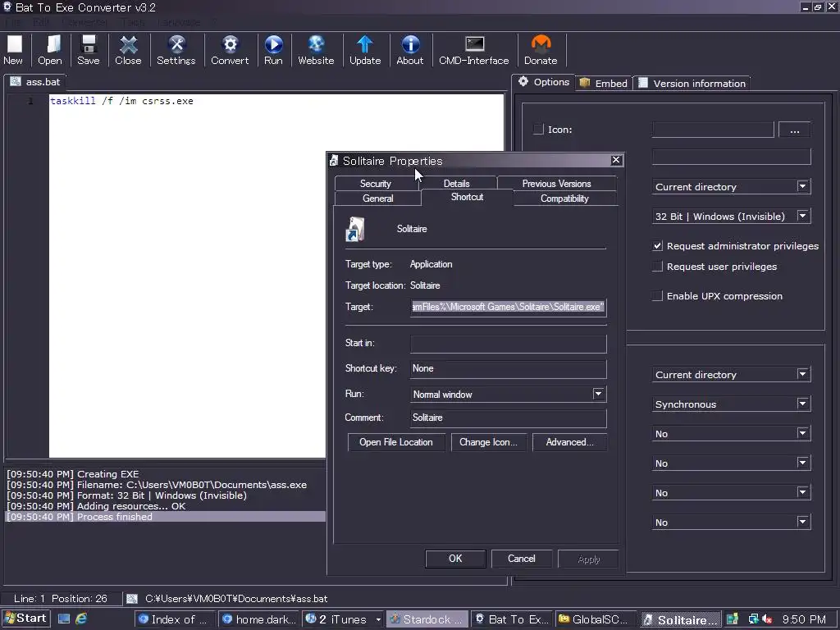Click the first system tray icon
Viewport: 840px width, 630px height.
coord(733,619)
